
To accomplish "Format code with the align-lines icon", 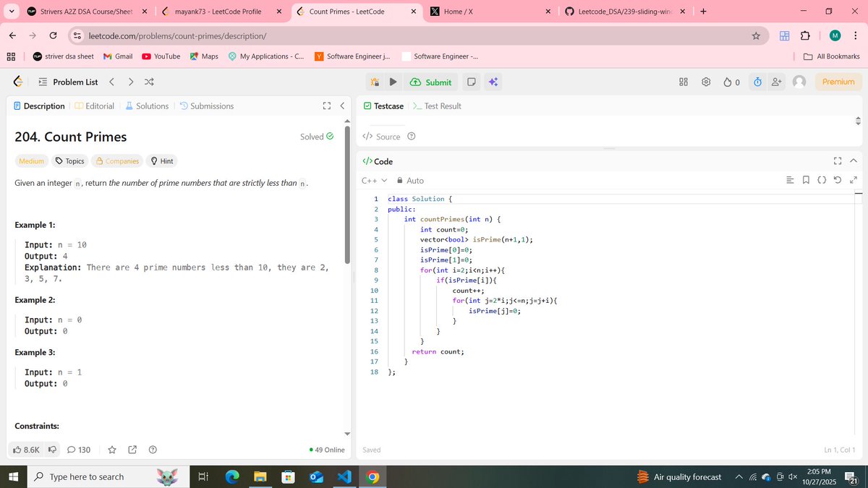I will click(x=790, y=181).
